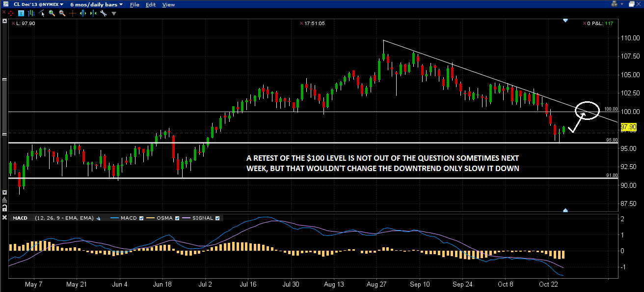Toggle the orange crosshair cursor tool
The height and width of the screenshot is (292, 644).
pyautogui.click(x=73, y=13)
